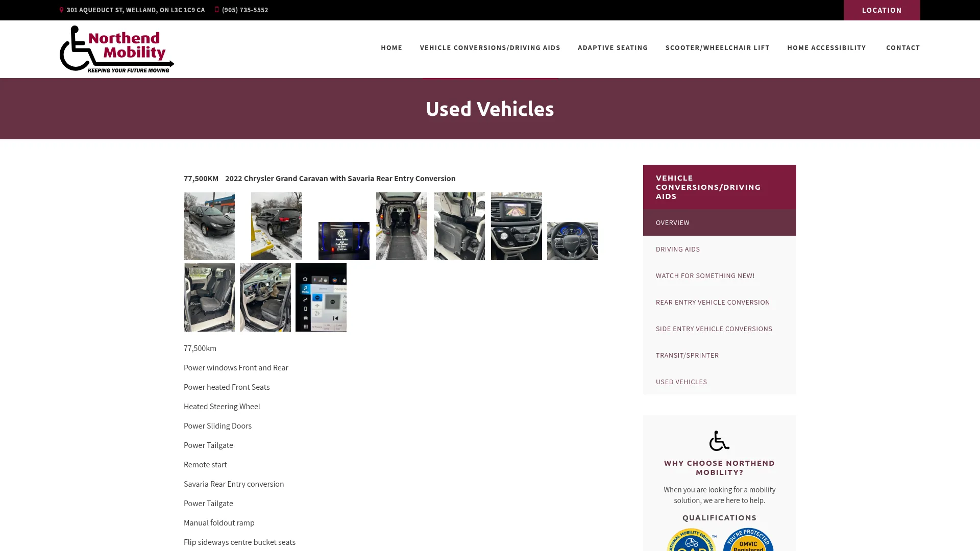Open the backup camera console photo
Viewport: 980px width, 551px height.
click(517, 226)
